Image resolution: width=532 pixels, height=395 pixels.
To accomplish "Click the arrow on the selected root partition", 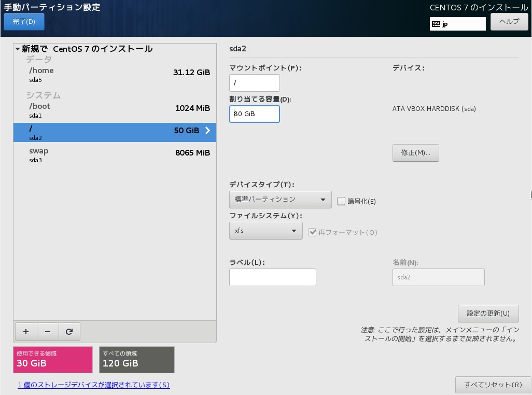I will (x=207, y=131).
